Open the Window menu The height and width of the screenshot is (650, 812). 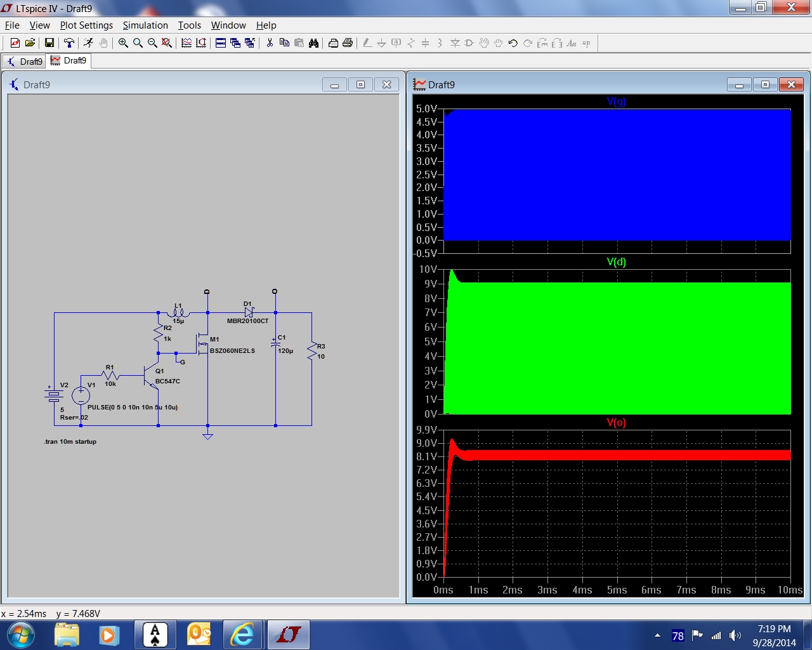coord(228,25)
